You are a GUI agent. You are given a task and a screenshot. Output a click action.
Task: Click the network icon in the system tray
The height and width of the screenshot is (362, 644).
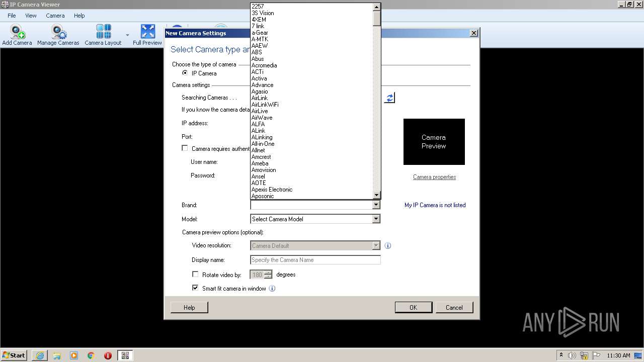click(x=584, y=355)
